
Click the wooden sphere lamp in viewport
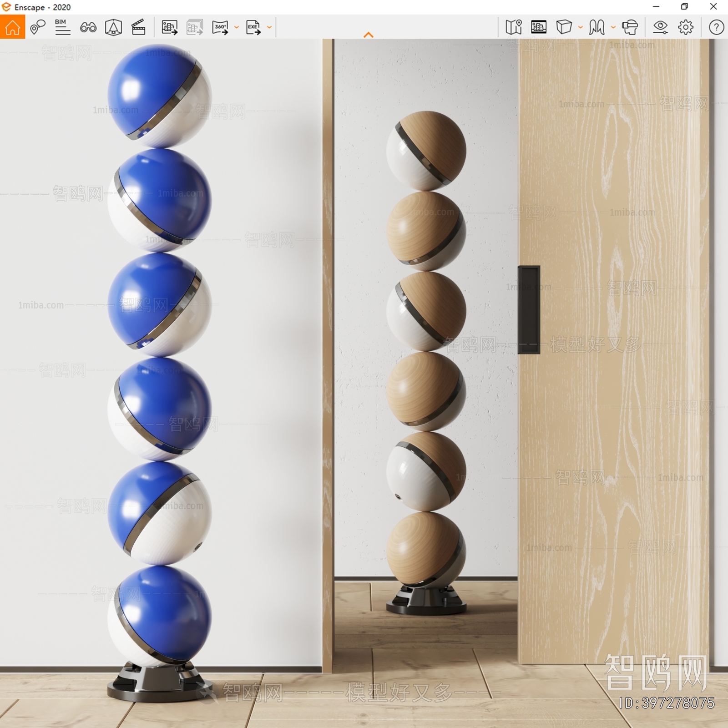426,363
